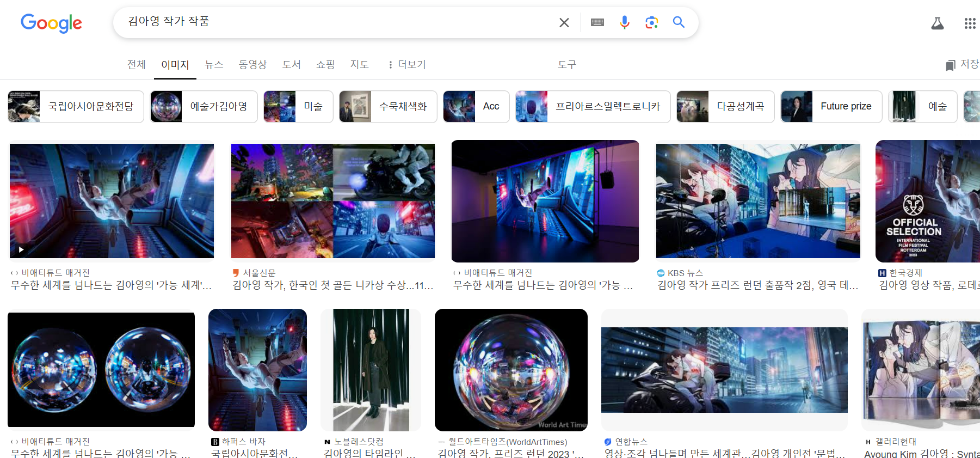Open link 김아영 영상 작품, 로테르담

[x=929, y=285]
